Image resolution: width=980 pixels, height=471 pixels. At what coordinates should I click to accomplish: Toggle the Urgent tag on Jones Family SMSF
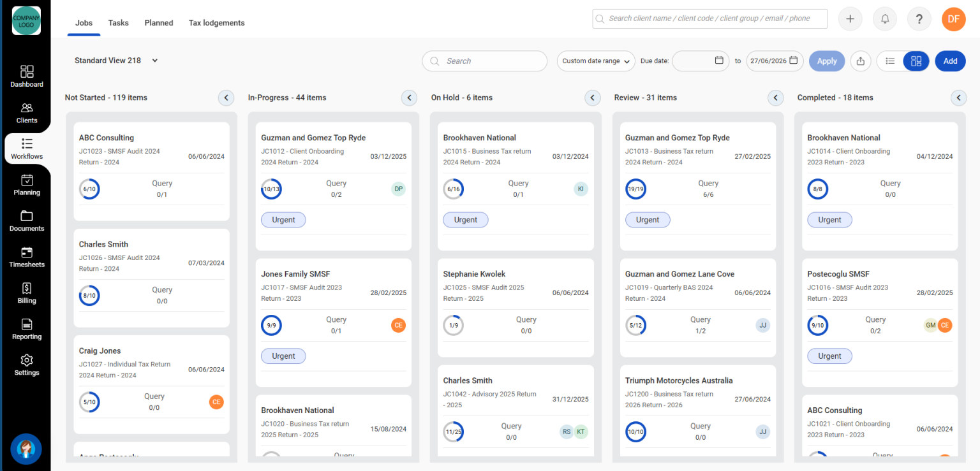point(283,356)
